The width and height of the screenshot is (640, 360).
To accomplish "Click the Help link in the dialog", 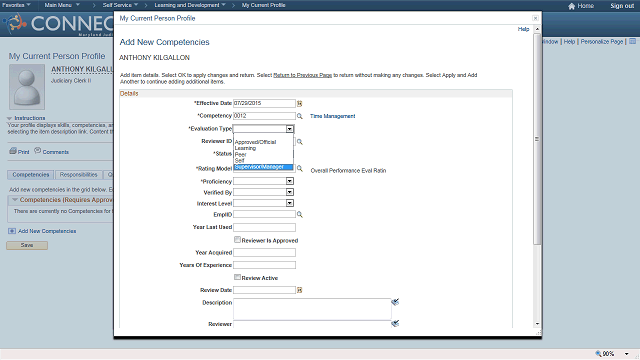I will [523, 29].
